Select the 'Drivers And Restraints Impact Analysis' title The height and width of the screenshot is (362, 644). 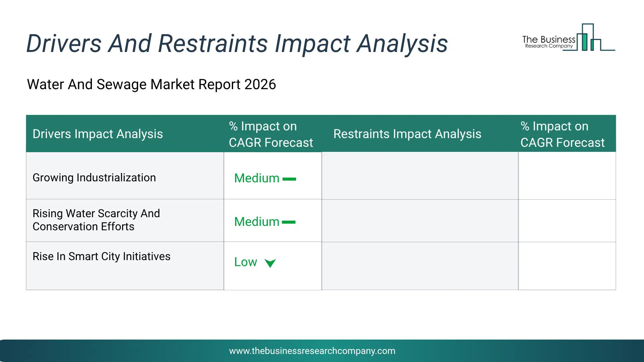pos(237,44)
